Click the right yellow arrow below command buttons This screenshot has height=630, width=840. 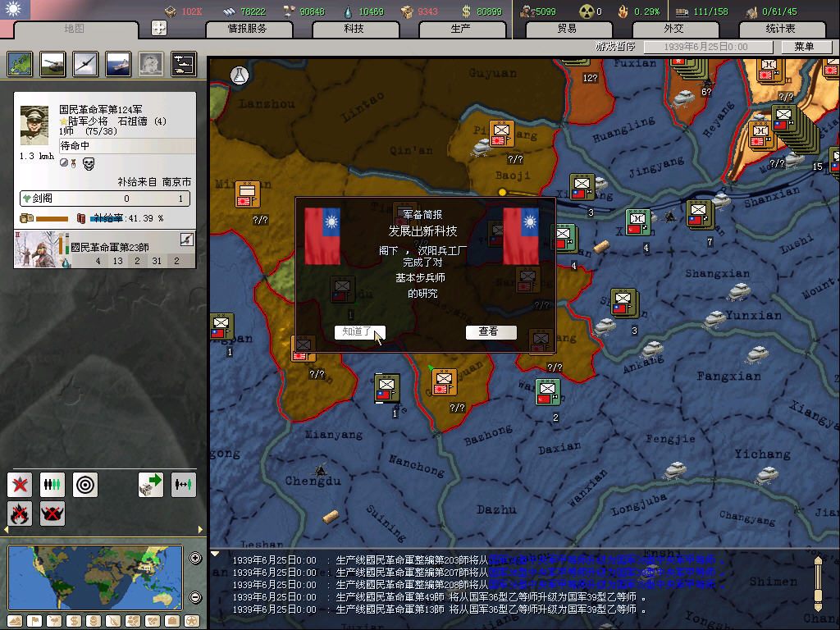click(x=200, y=529)
